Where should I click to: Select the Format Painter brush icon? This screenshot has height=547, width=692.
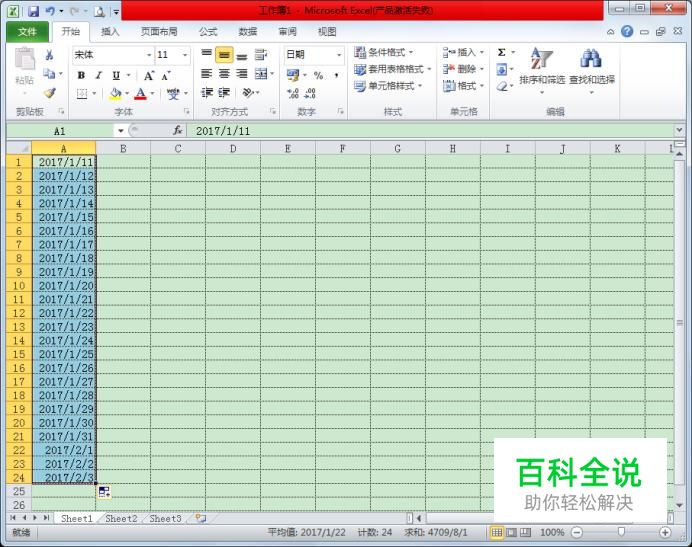(49, 93)
